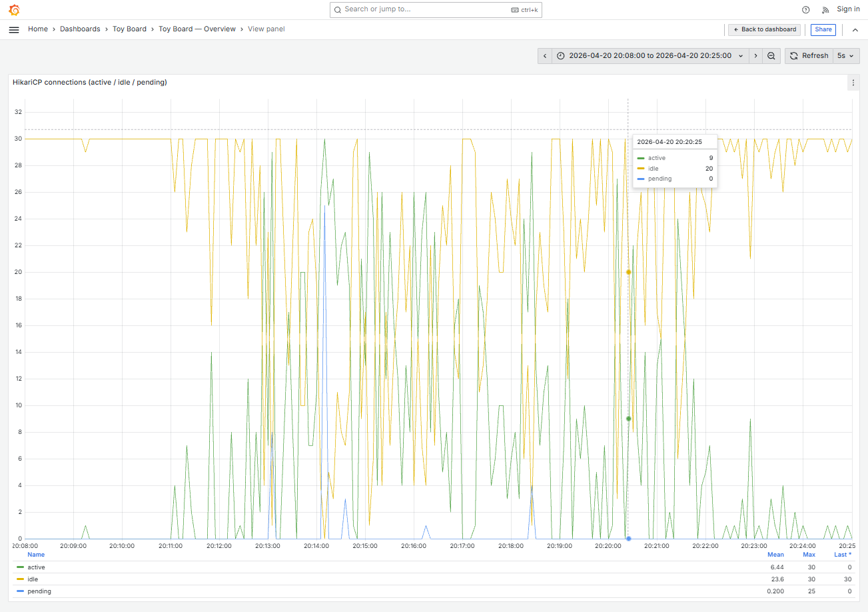
Task: Open the hamburger navigation menu
Action: [x=14, y=29]
